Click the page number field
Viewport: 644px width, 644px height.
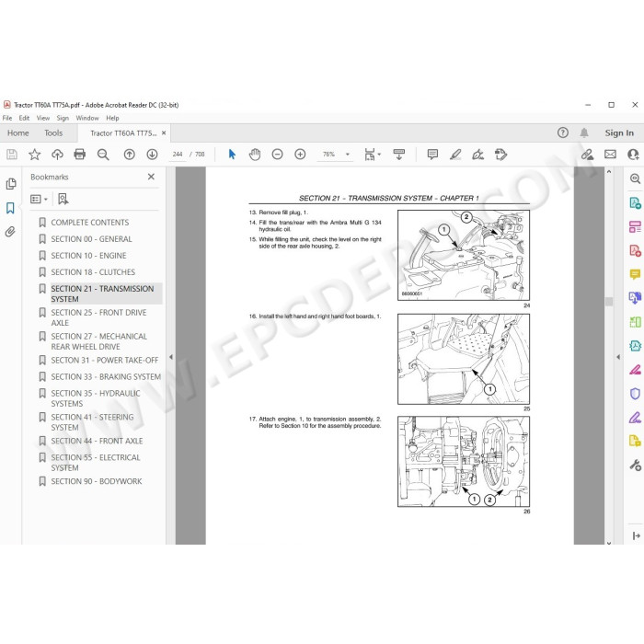point(178,155)
